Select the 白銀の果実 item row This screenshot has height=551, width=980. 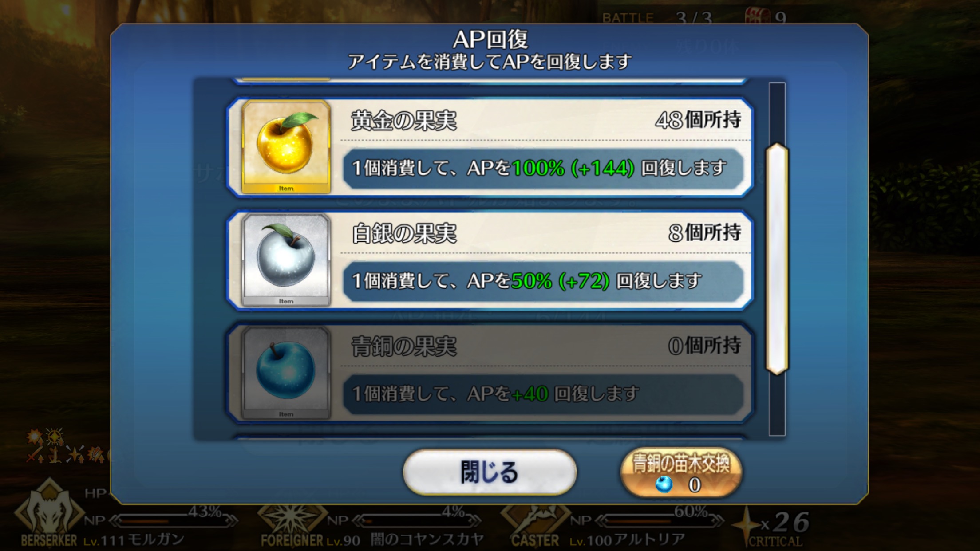click(490, 260)
